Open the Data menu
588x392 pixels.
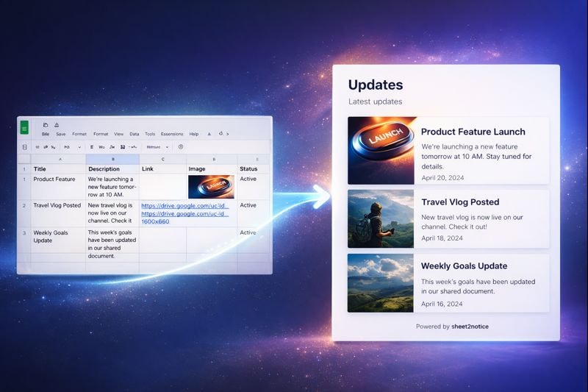[135, 134]
